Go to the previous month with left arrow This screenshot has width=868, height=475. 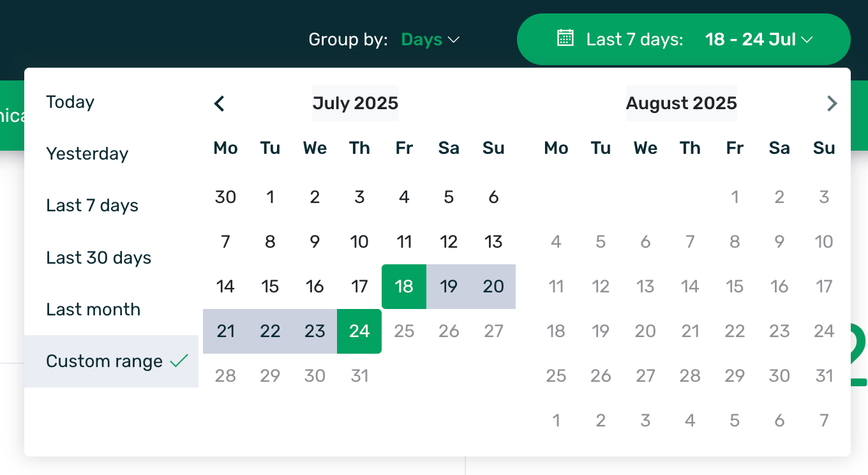point(219,103)
